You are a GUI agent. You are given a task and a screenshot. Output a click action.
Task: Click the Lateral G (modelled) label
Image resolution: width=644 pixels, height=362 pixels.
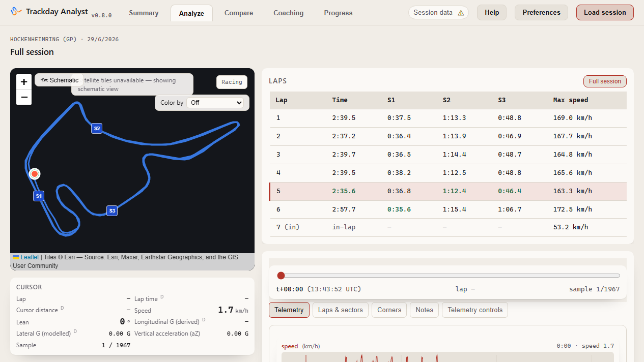pyautogui.click(x=43, y=334)
